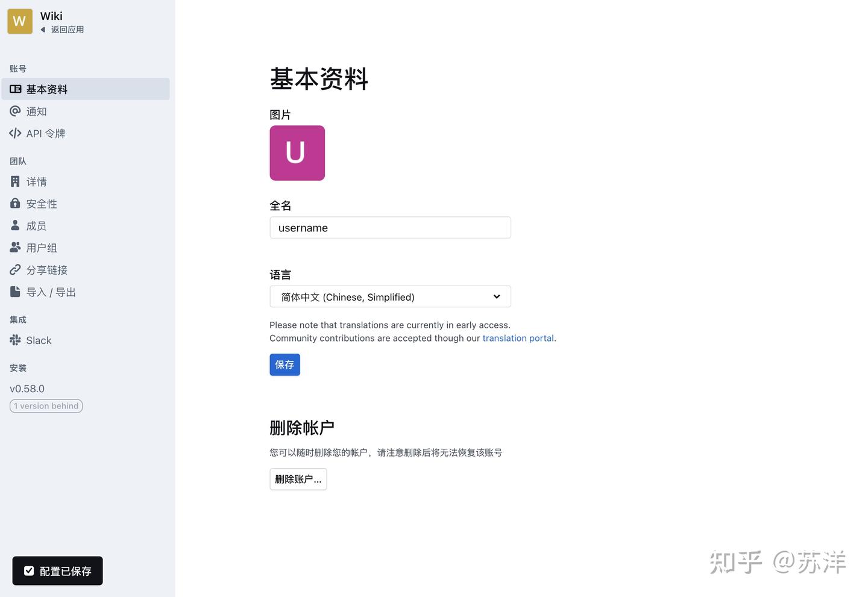
Task: Open the 语言 language dropdown
Action: click(390, 296)
